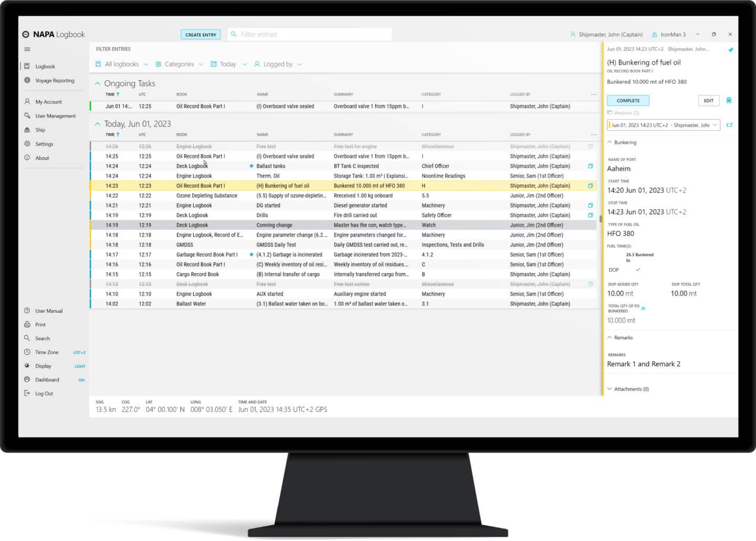Toggle the Dashboard ON setting
This screenshot has height=541, width=756.
pos(81,379)
